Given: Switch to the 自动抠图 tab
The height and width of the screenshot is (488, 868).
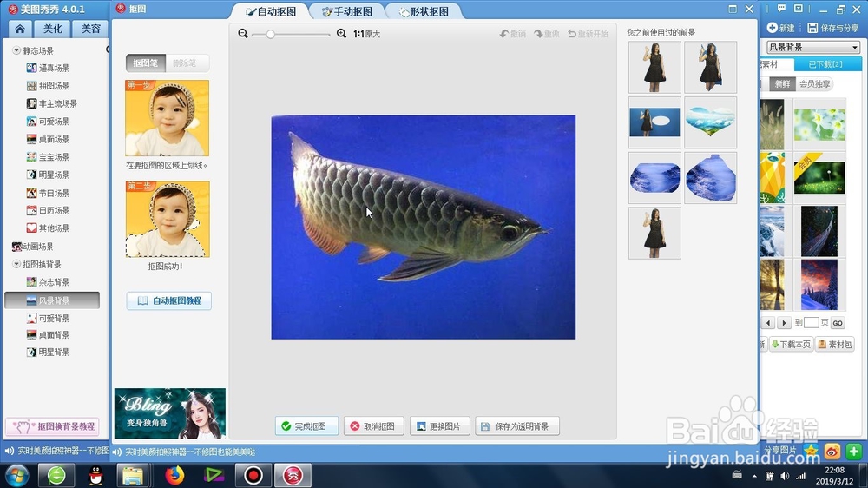Looking at the screenshot, I should click(x=271, y=11).
